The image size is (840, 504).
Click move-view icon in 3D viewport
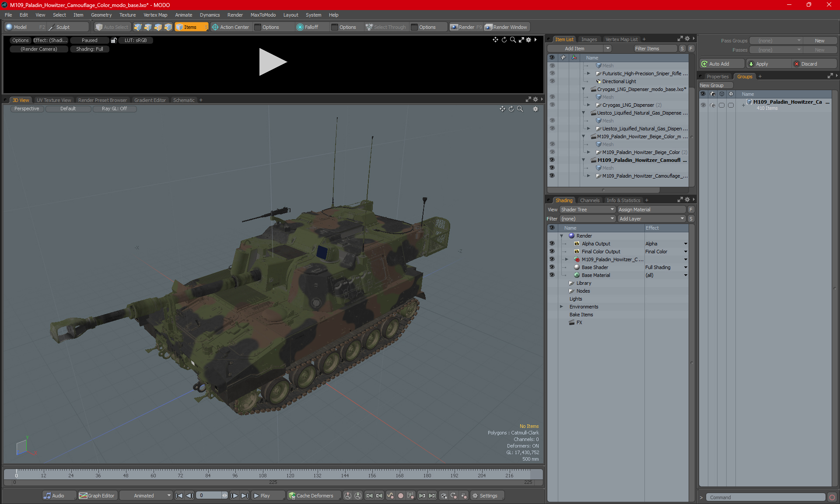pyautogui.click(x=502, y=109)
